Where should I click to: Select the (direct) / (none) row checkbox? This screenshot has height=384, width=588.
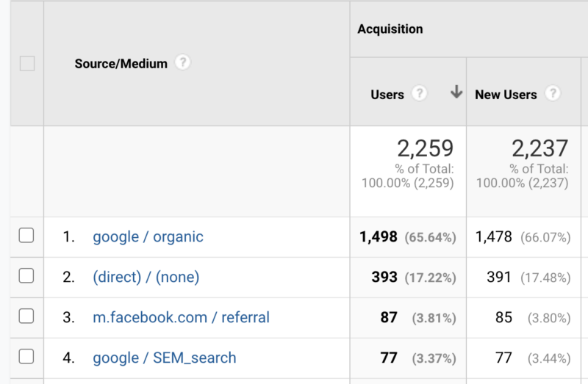26,277
